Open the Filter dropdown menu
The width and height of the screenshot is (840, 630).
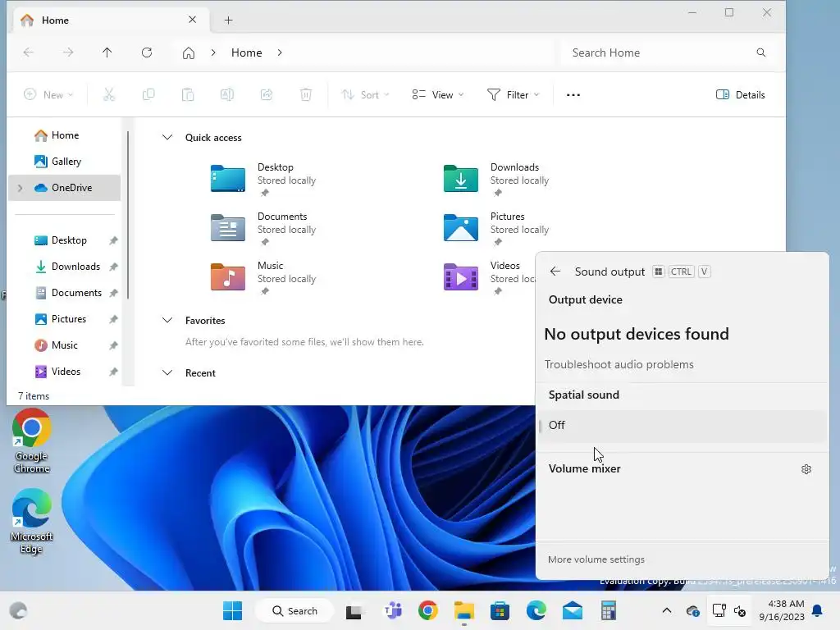coord(514,95)
